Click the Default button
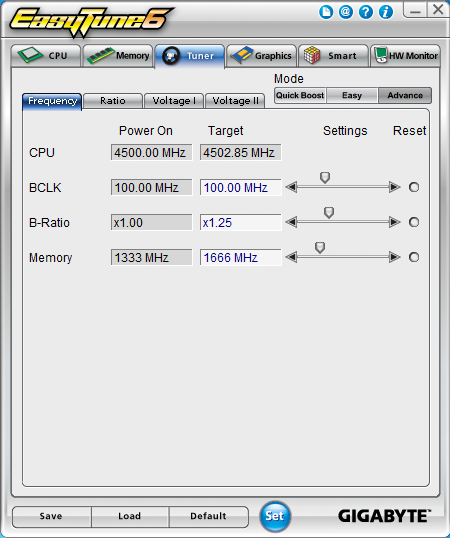 (x=208, y=516)
